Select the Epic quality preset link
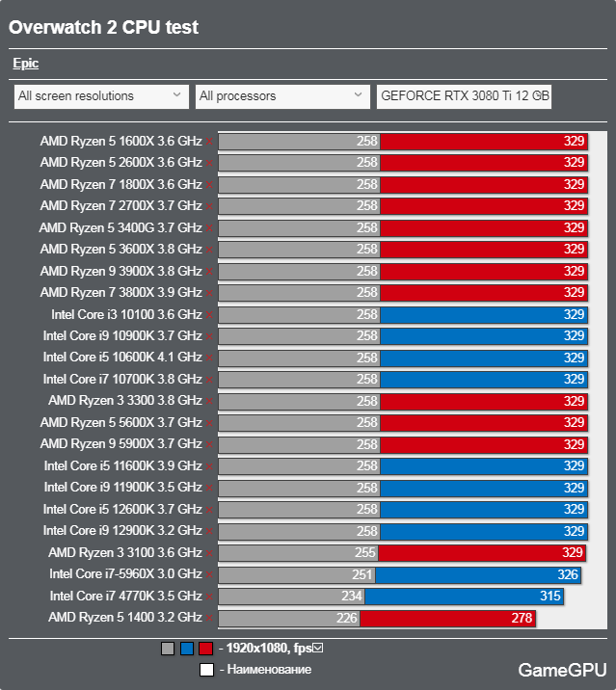This screenshot has height=690, width=616. (x=25, y=64)
